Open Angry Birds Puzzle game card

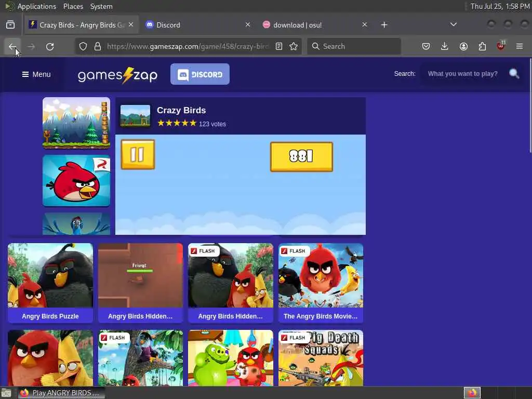click(50, 283)
